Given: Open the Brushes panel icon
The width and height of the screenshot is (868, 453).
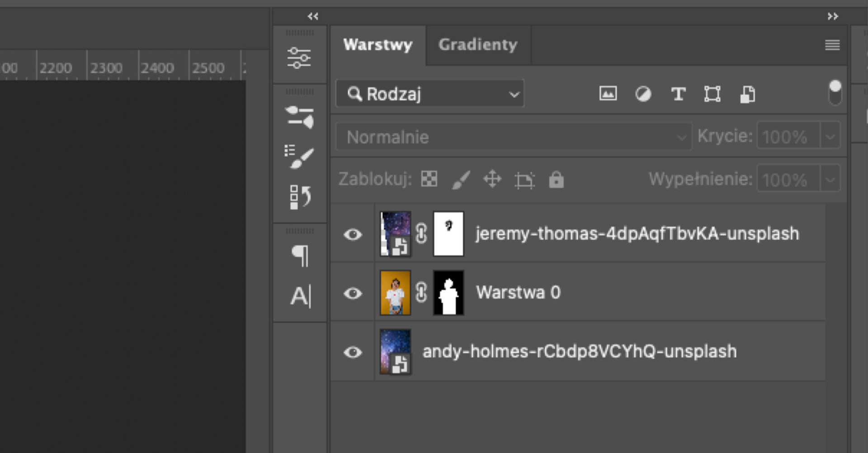Looking at the screenshot, I should coord(299,157).
